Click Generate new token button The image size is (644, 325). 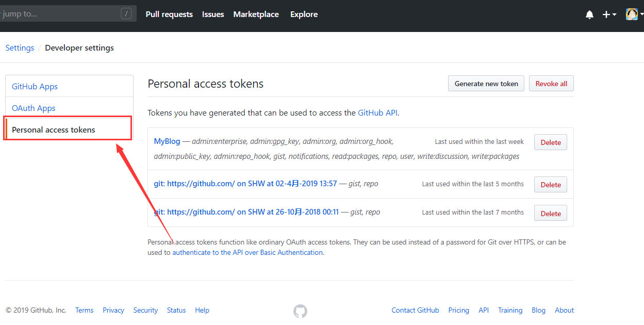tap(486, 84)
